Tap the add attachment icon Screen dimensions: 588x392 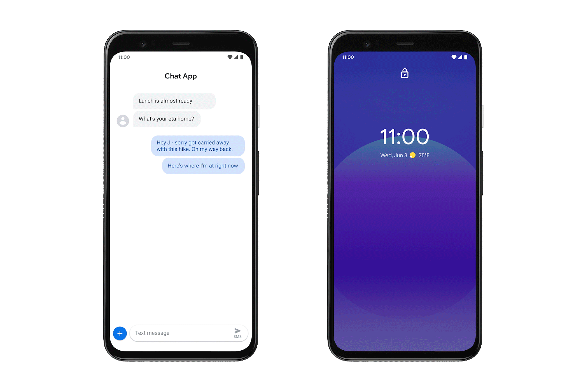pos(120,333)
